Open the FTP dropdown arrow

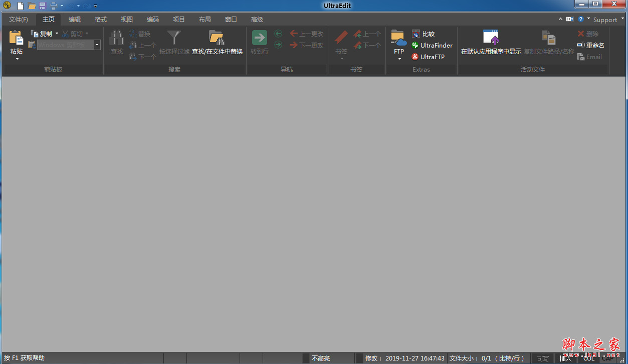point(399,59)
